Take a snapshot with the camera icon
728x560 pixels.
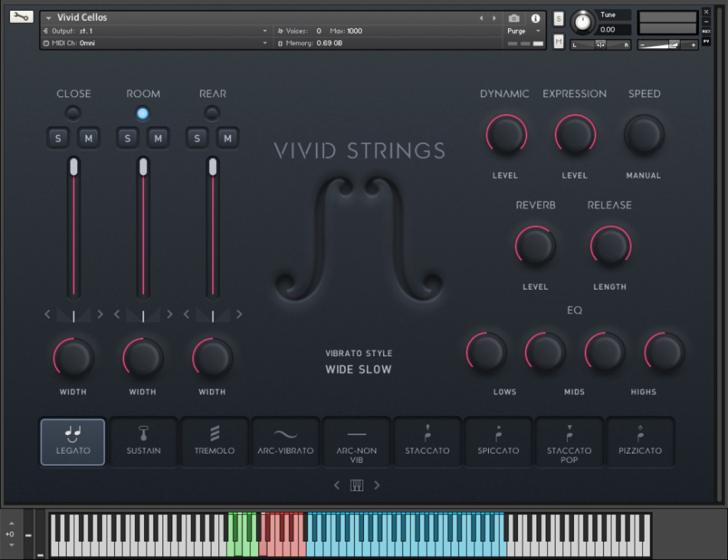tap(514, 18)
